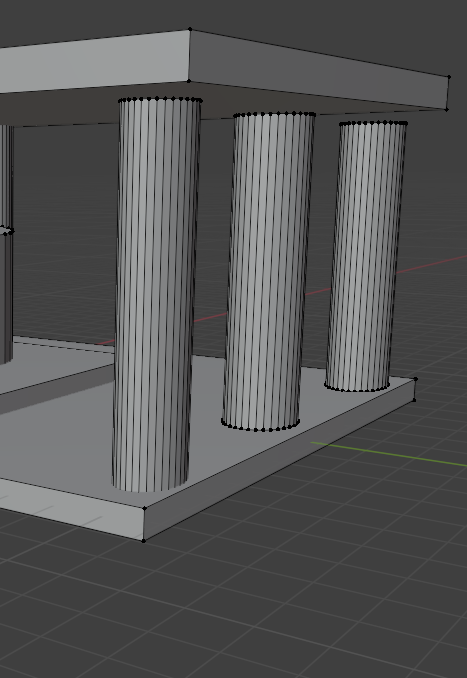Select the base slab's lower vertex at its near corner
The width and height of the screenshot is (467, 678).
point(144,540)
